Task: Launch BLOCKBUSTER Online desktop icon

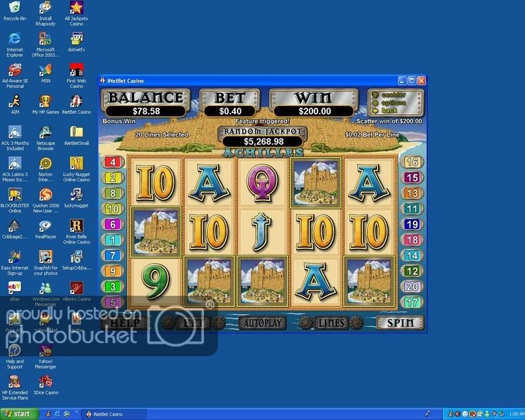Action: (x=14, y=201)
